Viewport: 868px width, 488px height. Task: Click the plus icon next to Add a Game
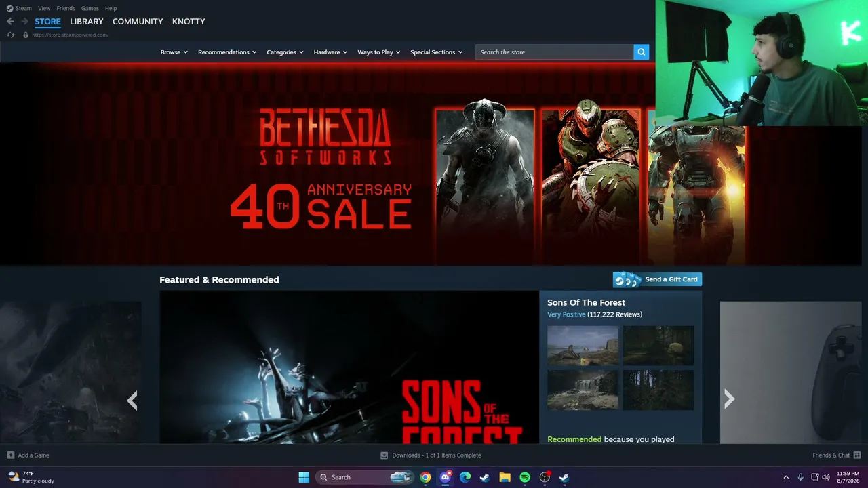tap(11, 455)
